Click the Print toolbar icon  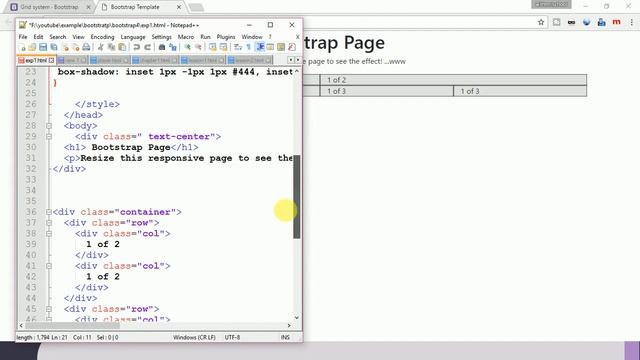(86, 47)
